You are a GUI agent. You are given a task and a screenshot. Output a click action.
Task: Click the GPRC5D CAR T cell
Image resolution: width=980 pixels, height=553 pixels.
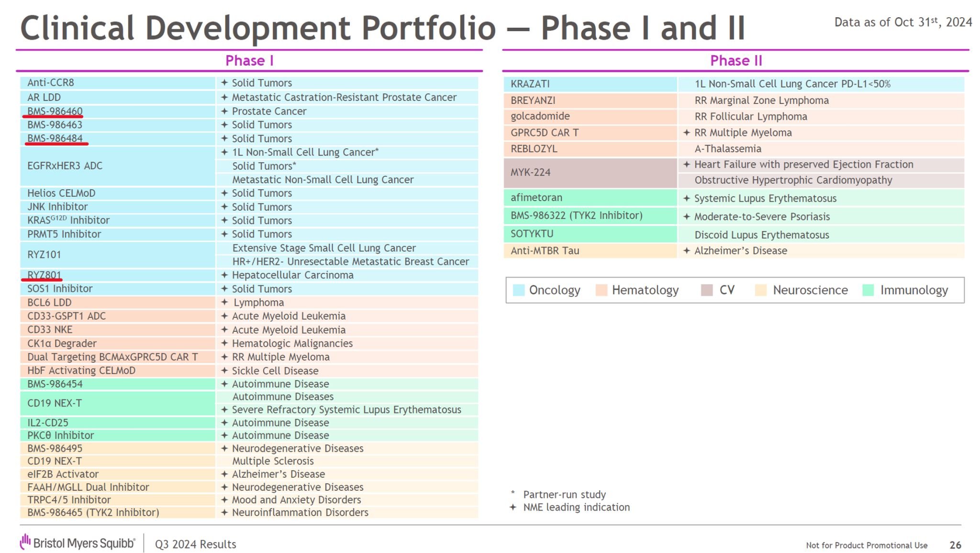coord(590,133)
